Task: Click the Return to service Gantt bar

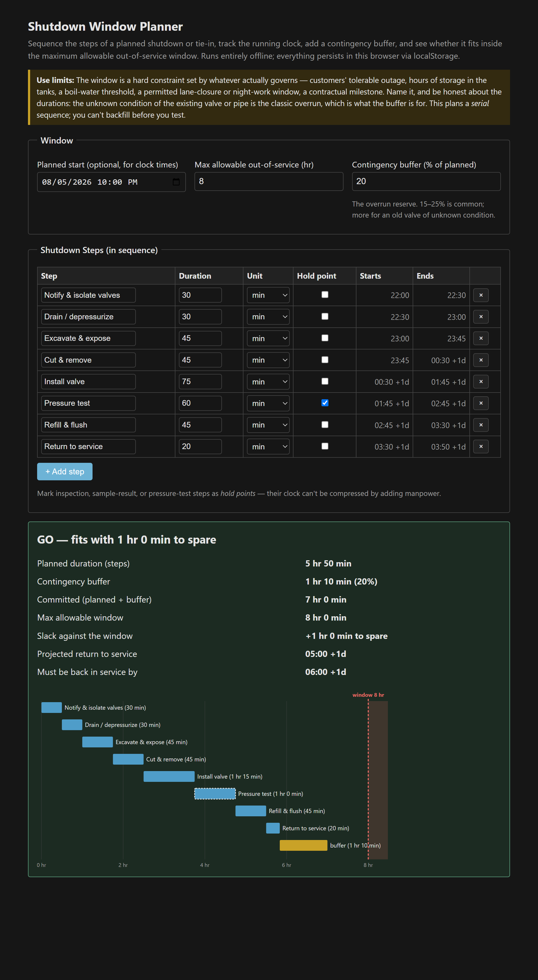Action: tap(273, 828)
